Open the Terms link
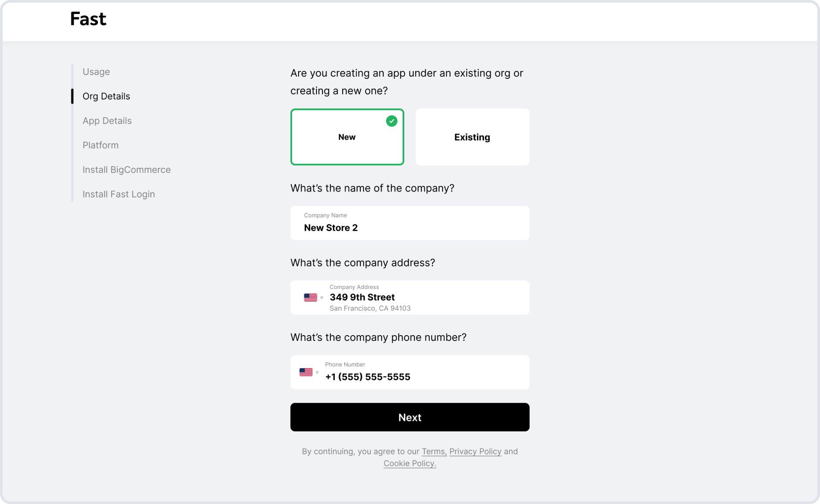Image resolution: width=820 pixels, height=504 pixels. pyautogui.click(x=434, y=451)
